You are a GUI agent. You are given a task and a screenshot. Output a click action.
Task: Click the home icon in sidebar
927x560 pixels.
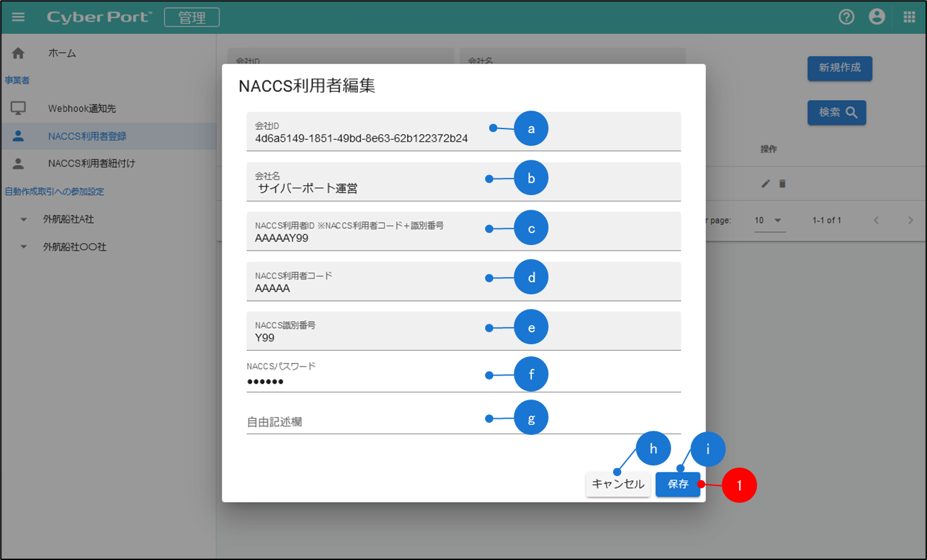click(x=18, y=53)
